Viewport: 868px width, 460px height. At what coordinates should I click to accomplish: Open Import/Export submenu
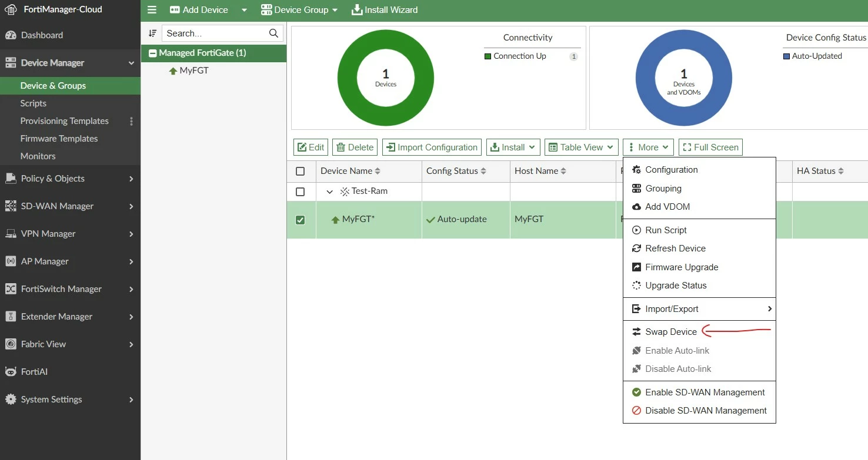[x=699, y=309]
